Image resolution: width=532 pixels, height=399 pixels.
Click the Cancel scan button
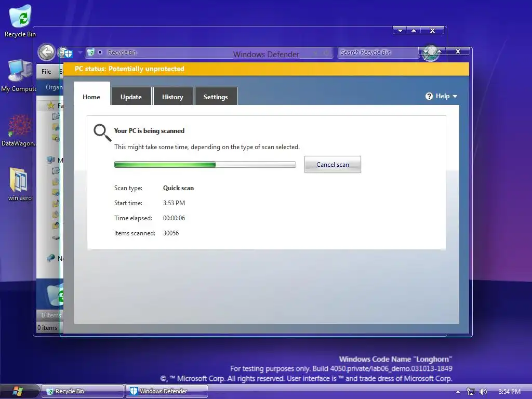tap(332, 165)
